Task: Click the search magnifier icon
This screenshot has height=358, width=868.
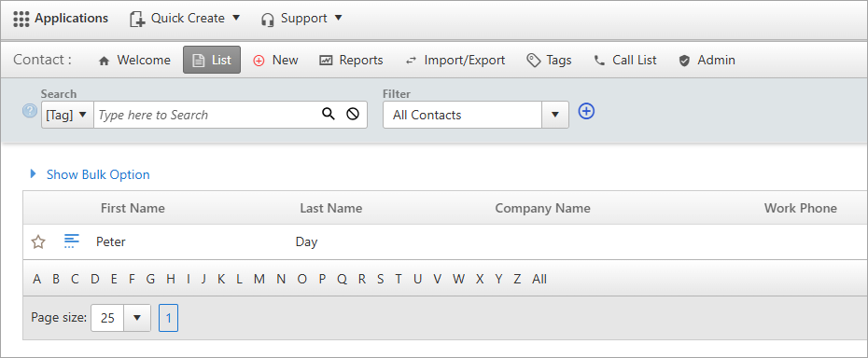Action: [x=329, y=115]
